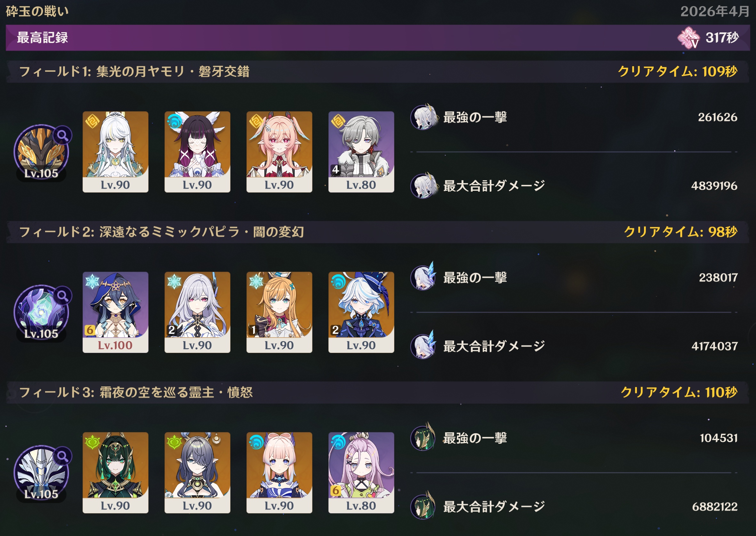Click Field 3 最強の一撃 green-haired avatar

point(422,438)
